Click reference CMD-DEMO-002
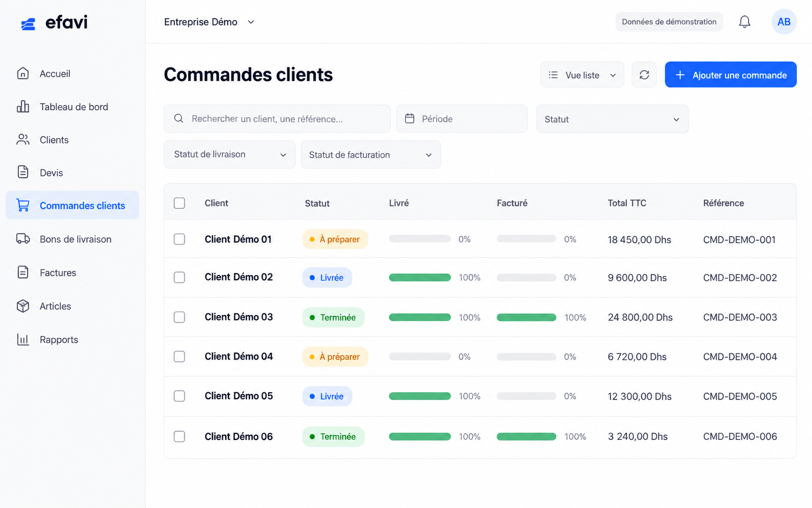The width and height of the screenshot is (812, 508). [740, 278]
